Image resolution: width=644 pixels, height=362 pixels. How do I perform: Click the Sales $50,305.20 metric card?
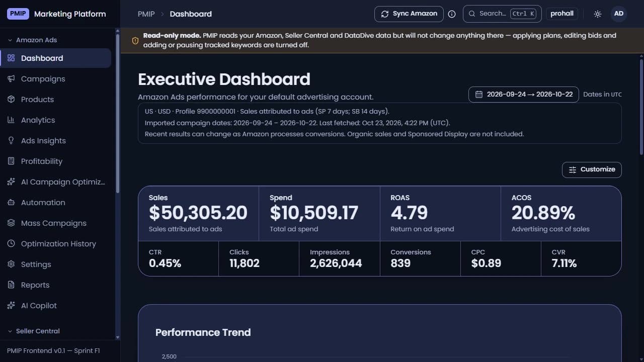pos(198,214)
